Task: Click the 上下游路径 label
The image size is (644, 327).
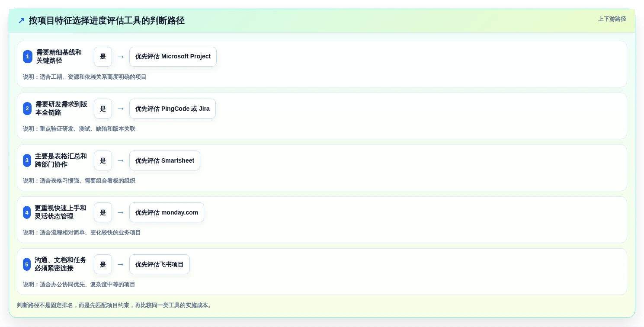Action: [x=612, y=19]
